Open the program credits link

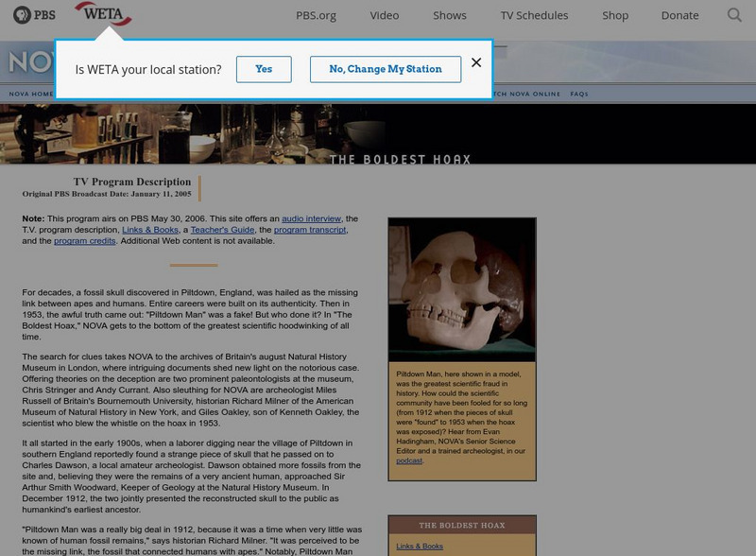[x=85, y=241]
